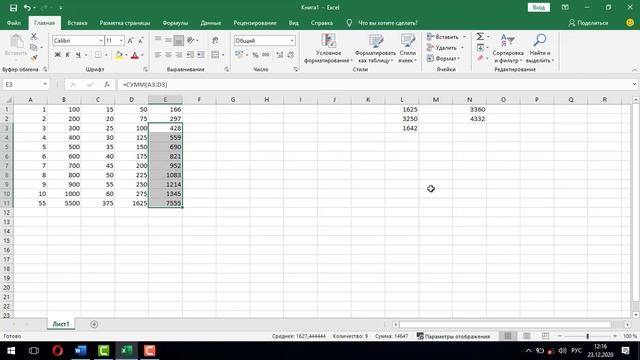The width and height of the screenshot is (640, 360).
Task: Open the cell borders menu
Action: [98, 55]
